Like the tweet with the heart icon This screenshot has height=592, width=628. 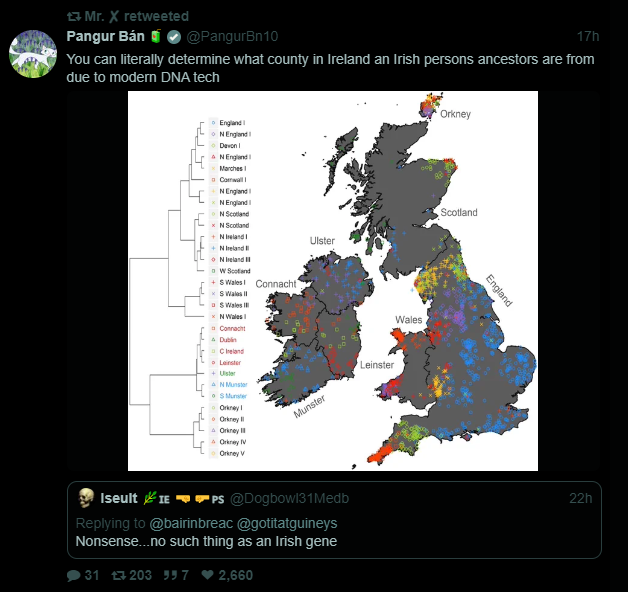[x=207, y=576]
